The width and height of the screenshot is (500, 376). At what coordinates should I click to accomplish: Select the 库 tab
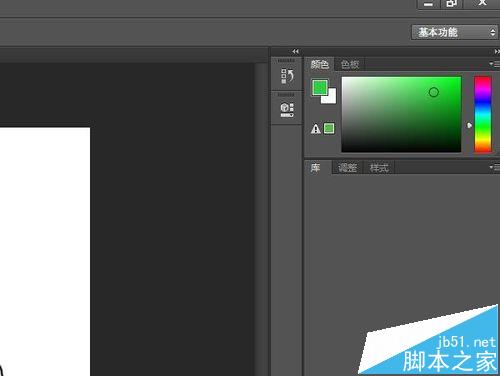pos(316,167)
